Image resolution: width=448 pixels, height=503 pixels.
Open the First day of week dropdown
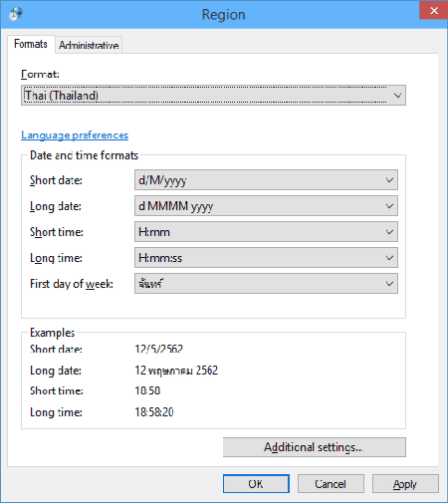(266, 284)
